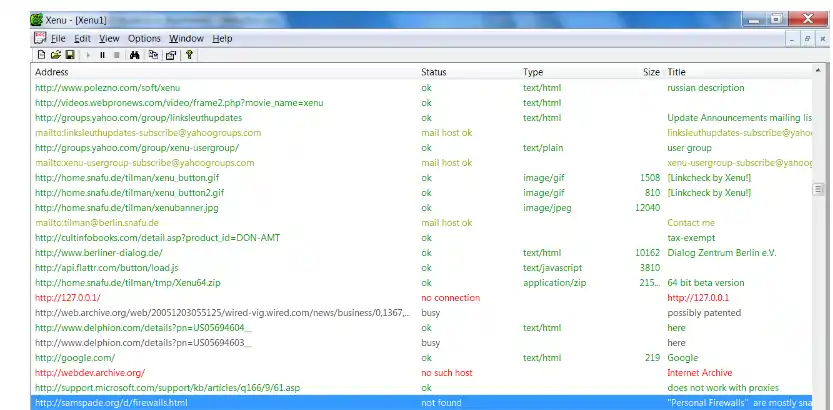Screen dimensions: 833x410
Task: Open the Options menu
Action: (x=144, y=38)
